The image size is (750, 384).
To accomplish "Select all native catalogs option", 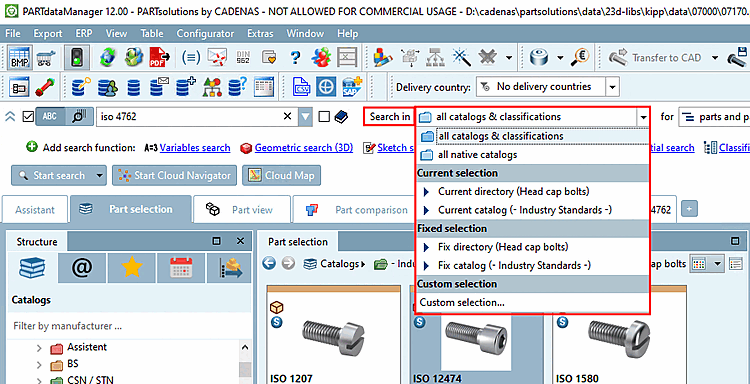I will pos(532,155).
